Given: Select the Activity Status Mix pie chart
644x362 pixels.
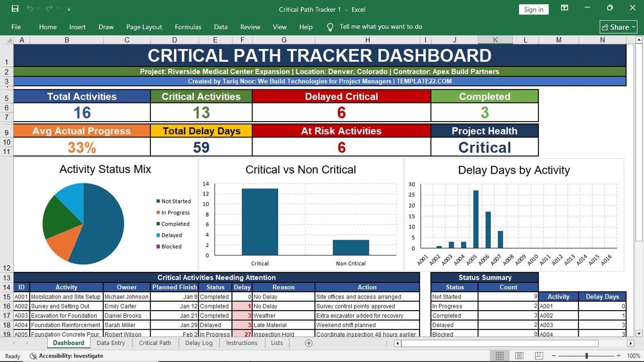Looking at the screenshot, I should [83, 224].
